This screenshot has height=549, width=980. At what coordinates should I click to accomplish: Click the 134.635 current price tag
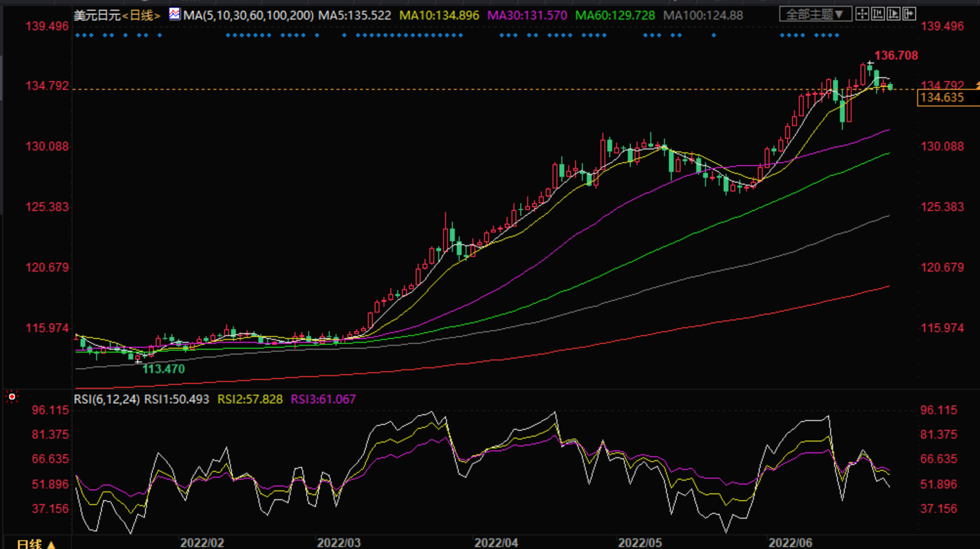click(x=942, y=98)
